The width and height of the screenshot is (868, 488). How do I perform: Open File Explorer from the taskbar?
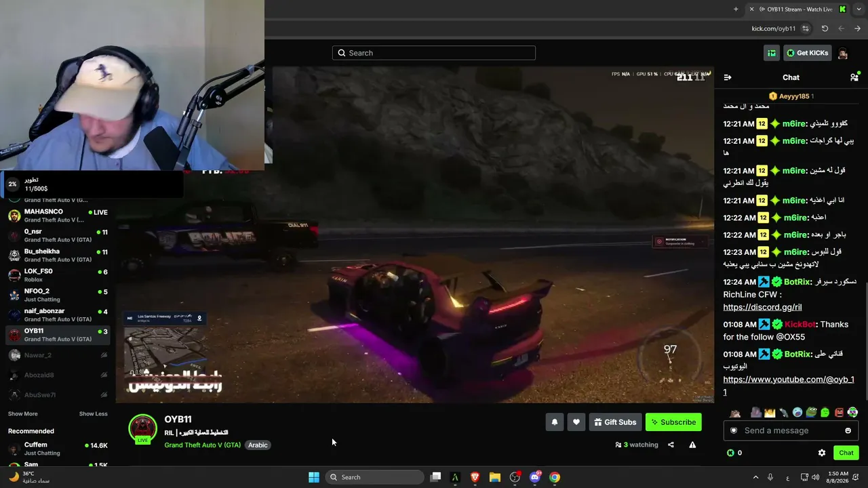click(x=495, y=477)
